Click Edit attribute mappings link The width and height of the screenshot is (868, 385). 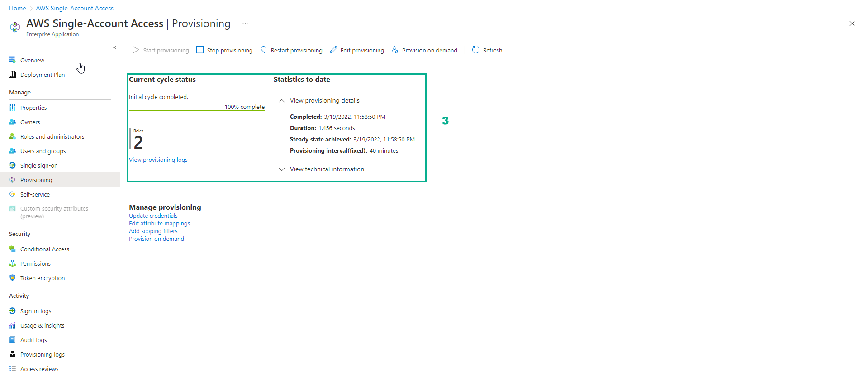[159, 223]
